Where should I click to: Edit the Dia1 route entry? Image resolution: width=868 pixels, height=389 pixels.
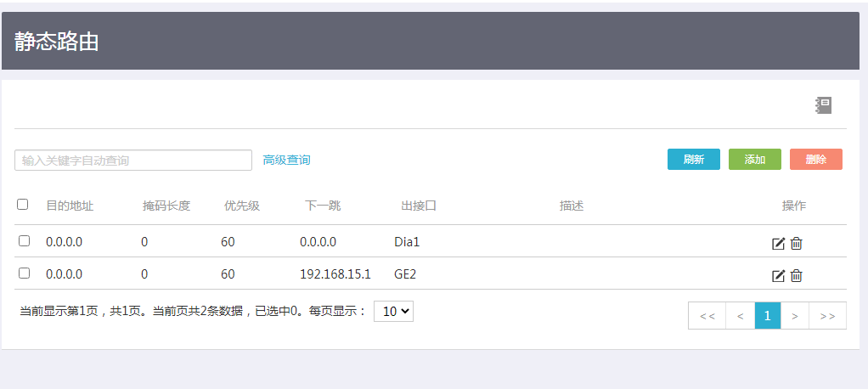pyautogui.click(x=778, y=244)
